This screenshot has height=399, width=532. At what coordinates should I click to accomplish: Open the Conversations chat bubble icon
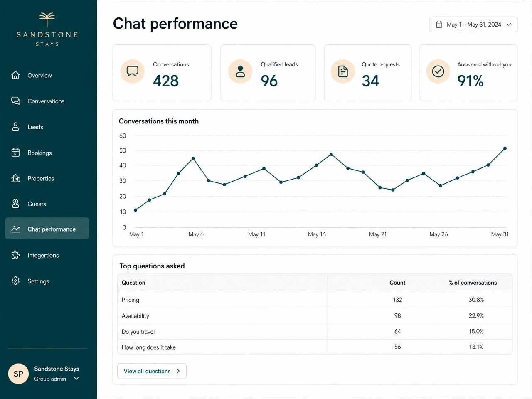tap(15, 101)
